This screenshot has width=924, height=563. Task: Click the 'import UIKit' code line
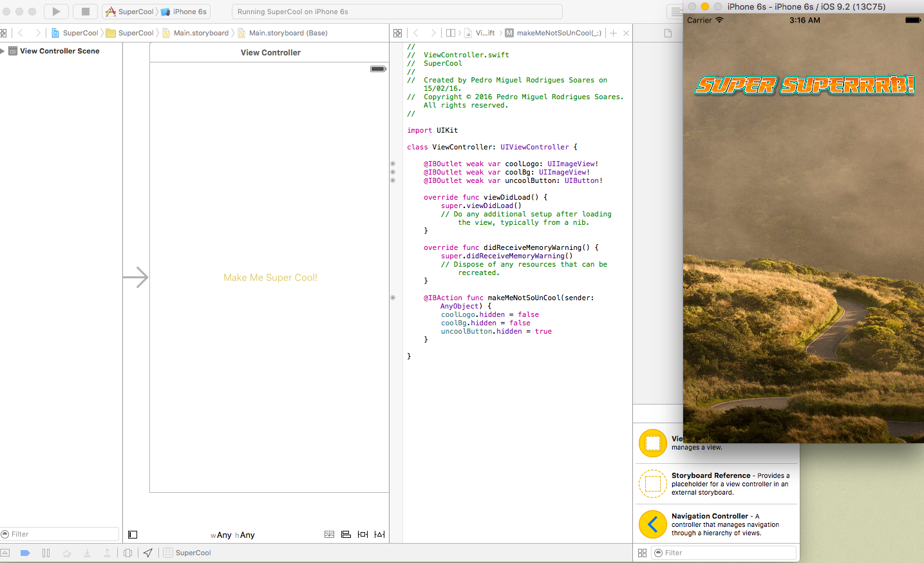433,130
